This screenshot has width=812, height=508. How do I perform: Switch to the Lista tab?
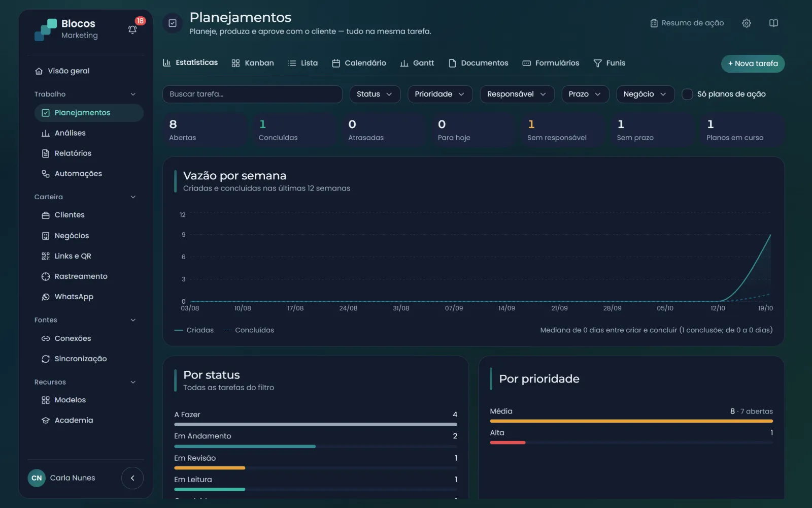click(303, 63)
